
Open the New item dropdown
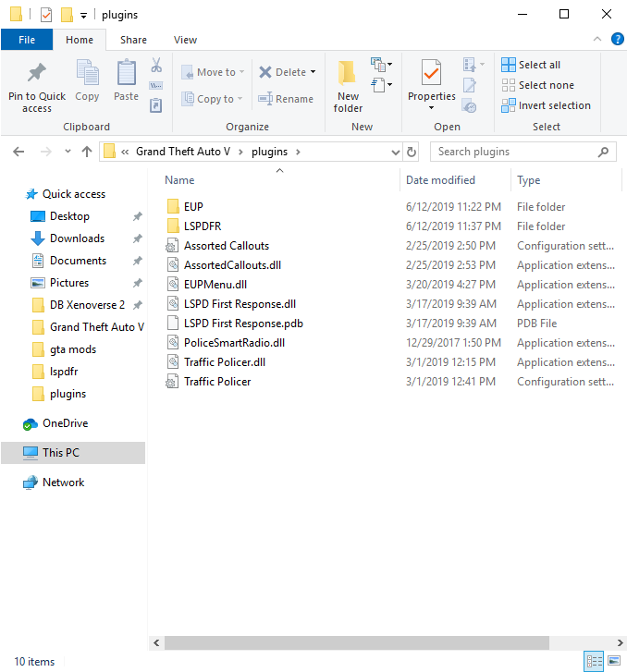(381, 65)
